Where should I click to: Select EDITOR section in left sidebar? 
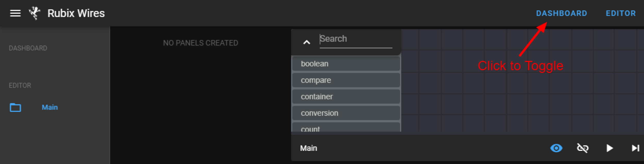coord(20,85)
